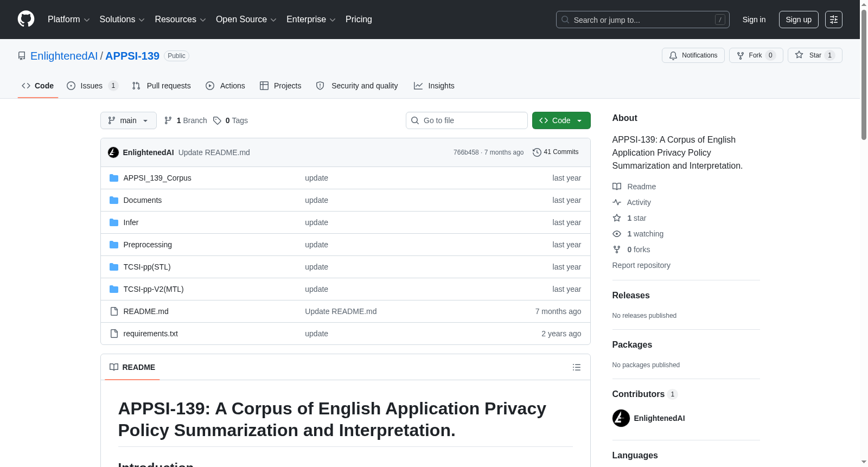Click the Releases heading
Image resolution: width=868 pixels, height=467 pixels.
[631, 295]
